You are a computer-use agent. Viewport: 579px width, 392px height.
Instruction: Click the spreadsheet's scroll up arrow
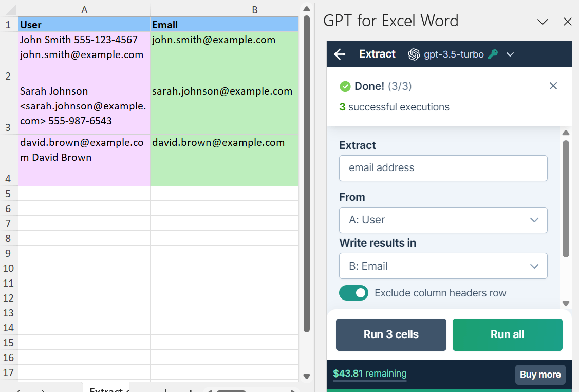coord(307,9)
